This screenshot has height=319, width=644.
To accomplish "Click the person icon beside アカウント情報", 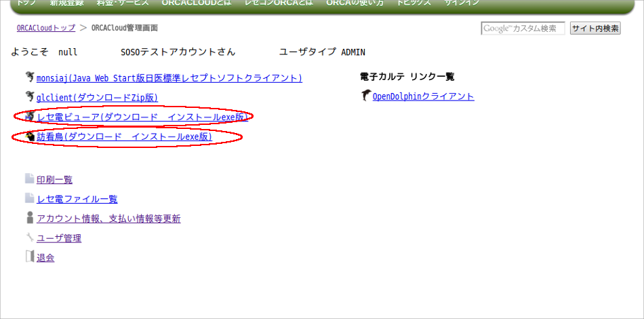I will [30, 217].
